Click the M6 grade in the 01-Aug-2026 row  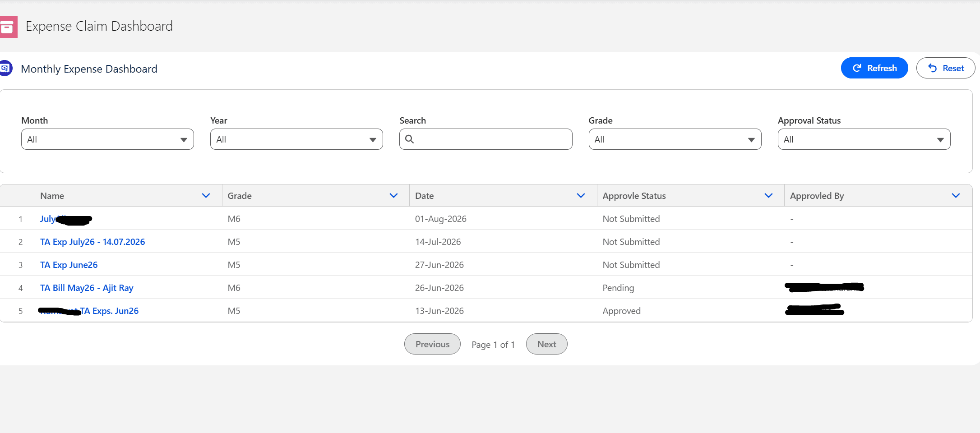(x=234, y=219)
